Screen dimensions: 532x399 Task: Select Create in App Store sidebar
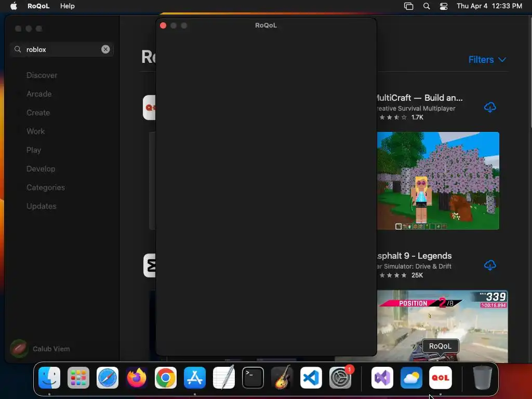pos(38,113)
